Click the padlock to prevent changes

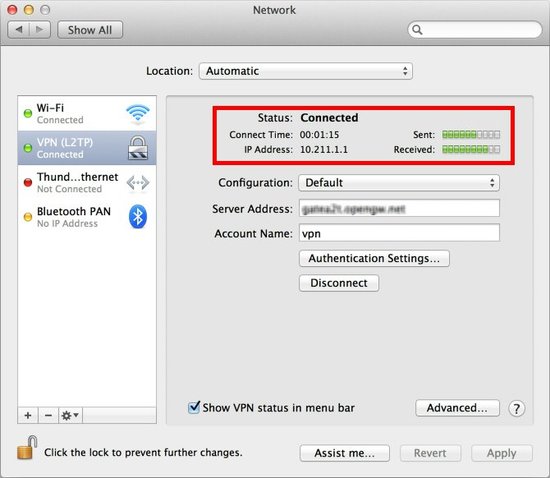(27, 448)
